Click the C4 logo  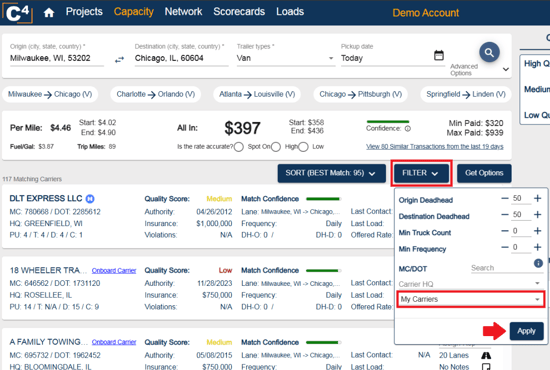coord(18,12)
